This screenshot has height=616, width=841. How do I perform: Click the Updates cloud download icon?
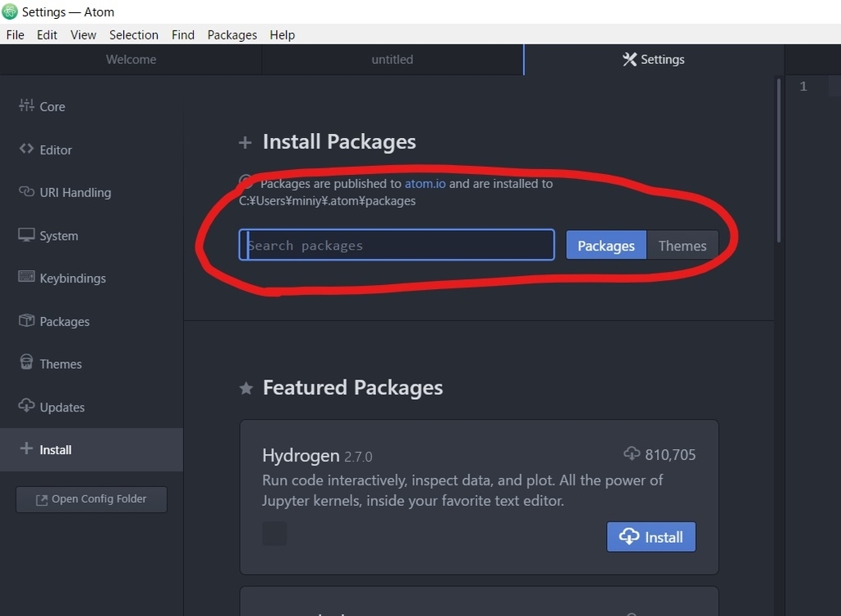pyautogui.click(x=26, y=407)
